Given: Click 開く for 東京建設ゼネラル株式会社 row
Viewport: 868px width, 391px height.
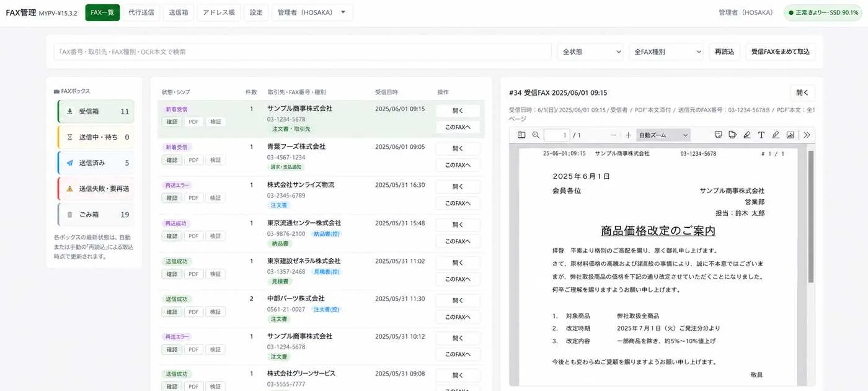Looking at the screenshot, I should [458, 263].
